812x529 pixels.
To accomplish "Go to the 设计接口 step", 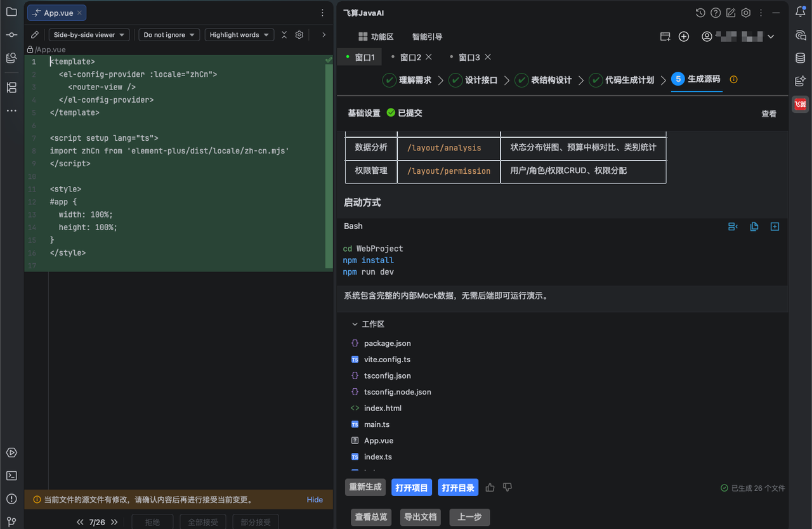I will click(473, 80).
